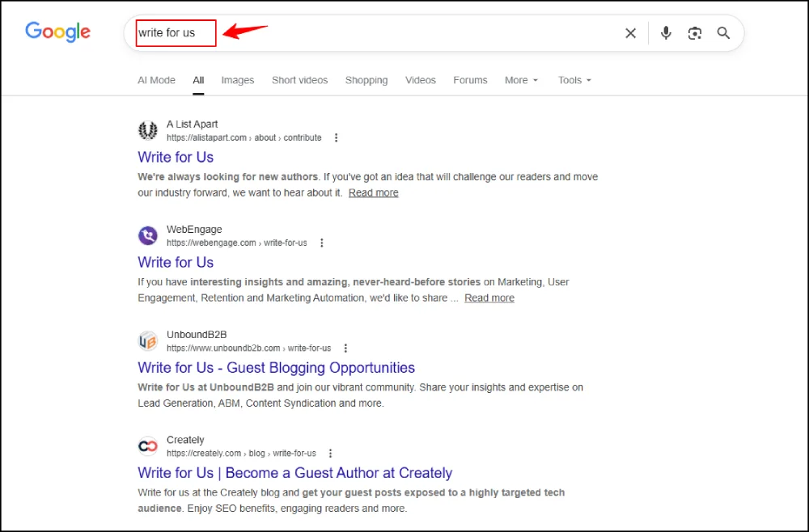Click Read more under the WebEngage result
This screenshot has height=532, width=809.
489,298
